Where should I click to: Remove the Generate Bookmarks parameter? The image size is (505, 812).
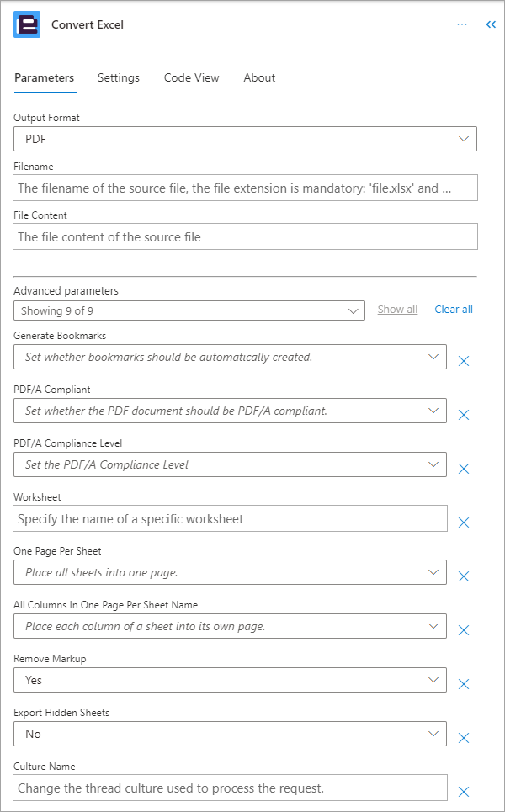464,361
